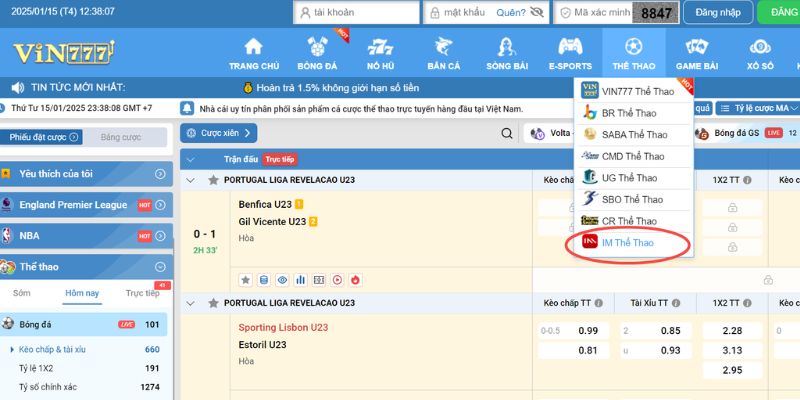This screenshot has width=800, height=400.
Task: Select Bóng đá LIVE sidebar row
Action: pos(84,324)
